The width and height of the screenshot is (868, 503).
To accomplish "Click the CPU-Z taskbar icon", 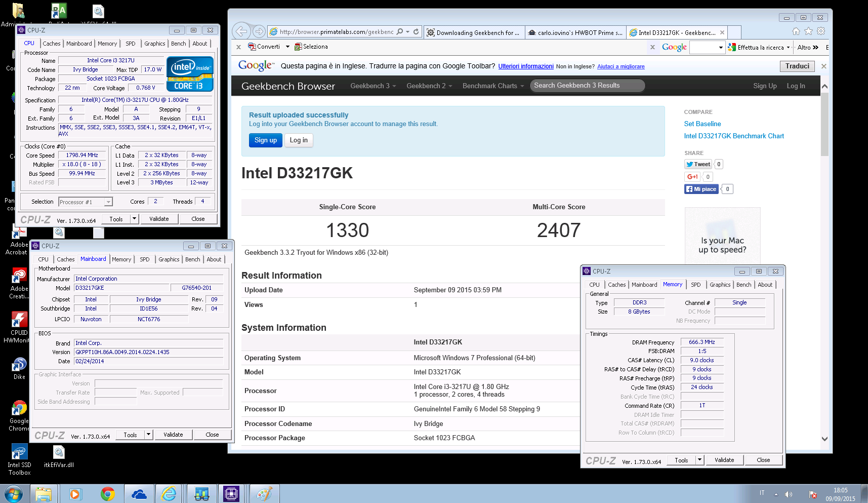I will (231, 494).
